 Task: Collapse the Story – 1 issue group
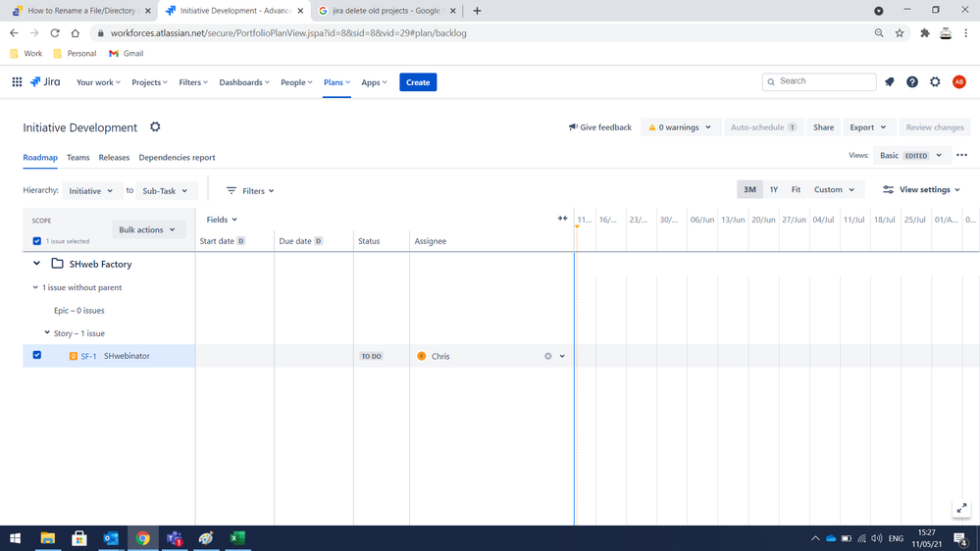[47, 333]
